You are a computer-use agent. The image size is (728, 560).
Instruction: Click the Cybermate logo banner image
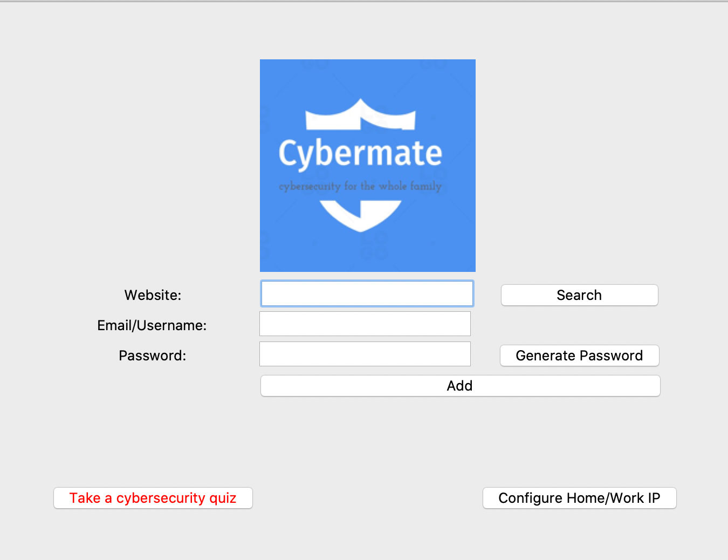point(367,165)
